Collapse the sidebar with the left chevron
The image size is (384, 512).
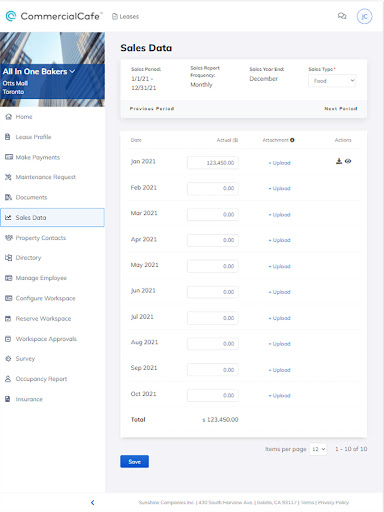93,502
